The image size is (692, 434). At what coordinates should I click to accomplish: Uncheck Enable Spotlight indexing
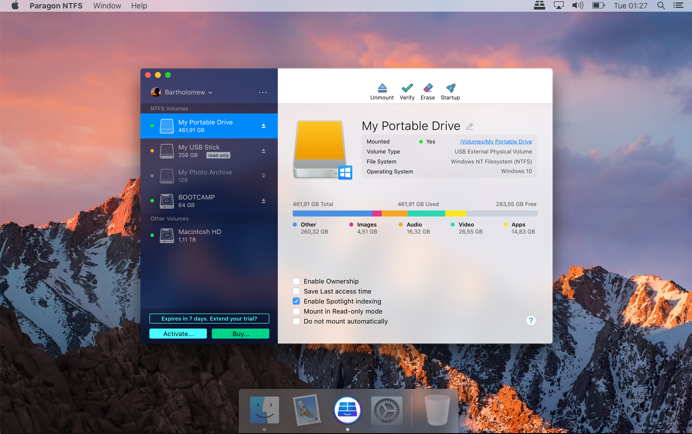[296, 301]
